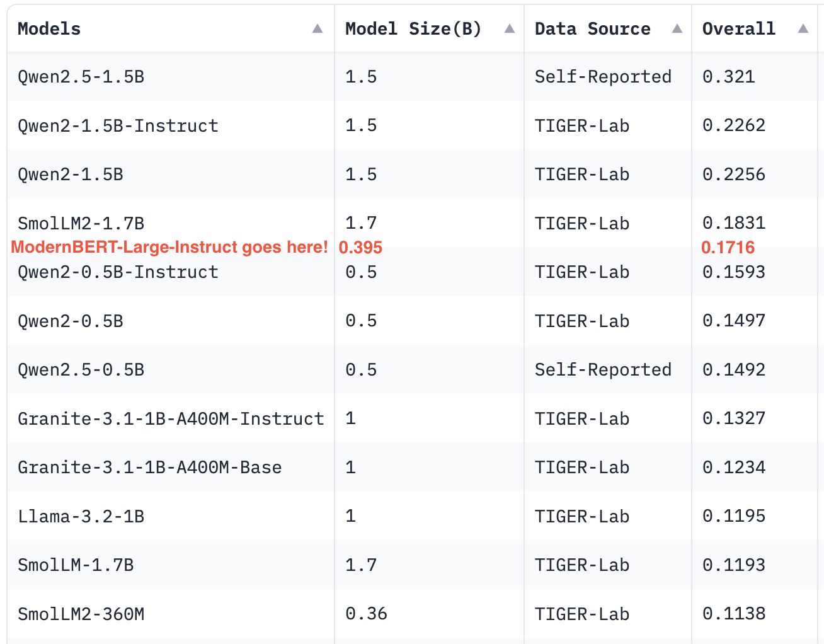Select the SmolLM2-360M model name

click(81, 614)
